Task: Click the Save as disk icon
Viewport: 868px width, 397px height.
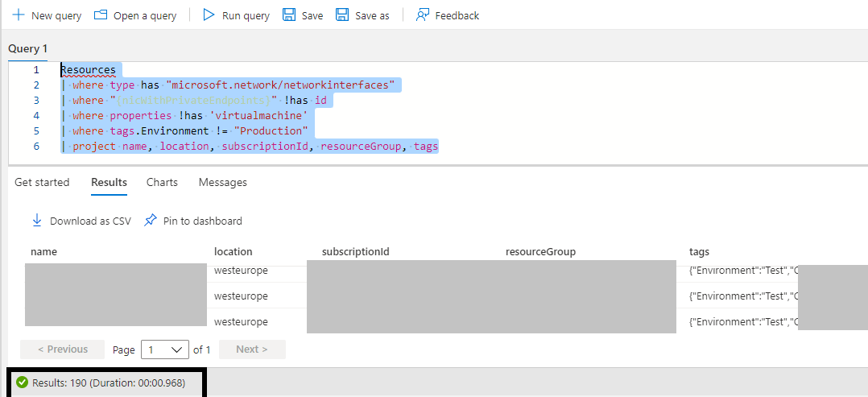Action: click(x=342, y=15)
